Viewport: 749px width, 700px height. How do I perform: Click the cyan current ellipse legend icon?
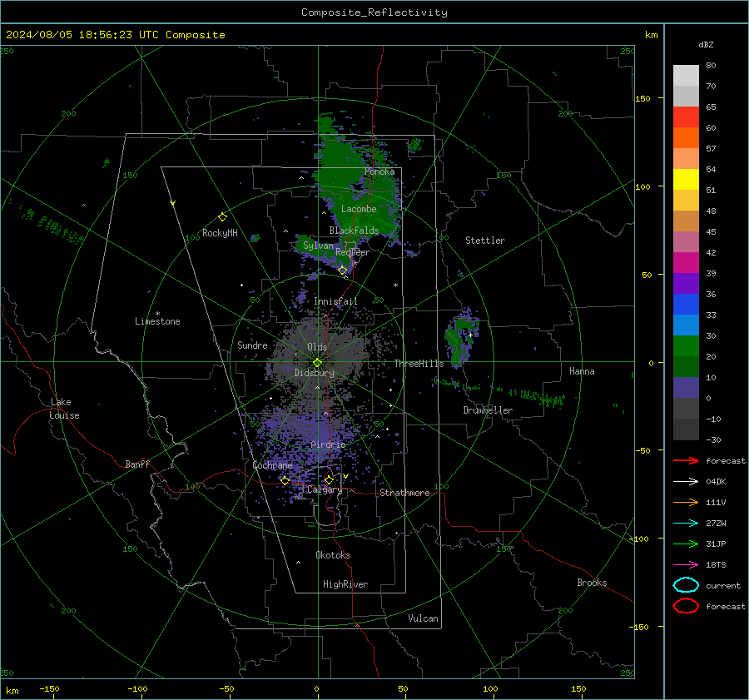click(x=686, y=585)
